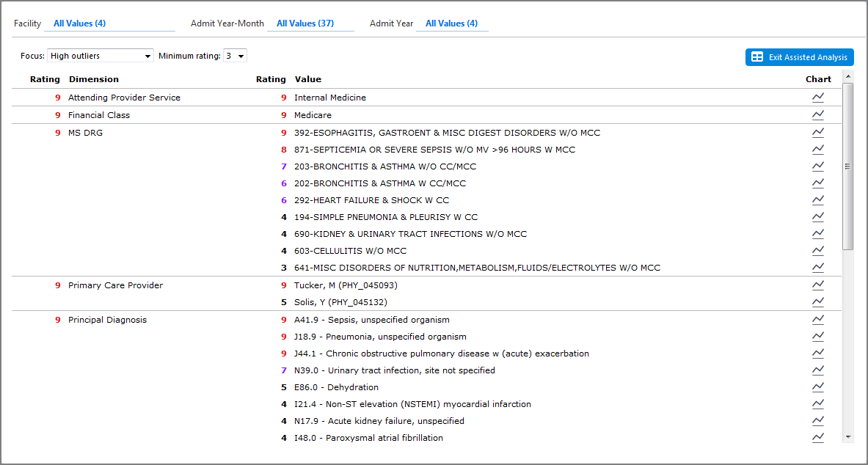Image resolution: width=868 pixels, height=465 pixels.
Task: Open chart for provider Solis, Y
Action: click(818, 301)
